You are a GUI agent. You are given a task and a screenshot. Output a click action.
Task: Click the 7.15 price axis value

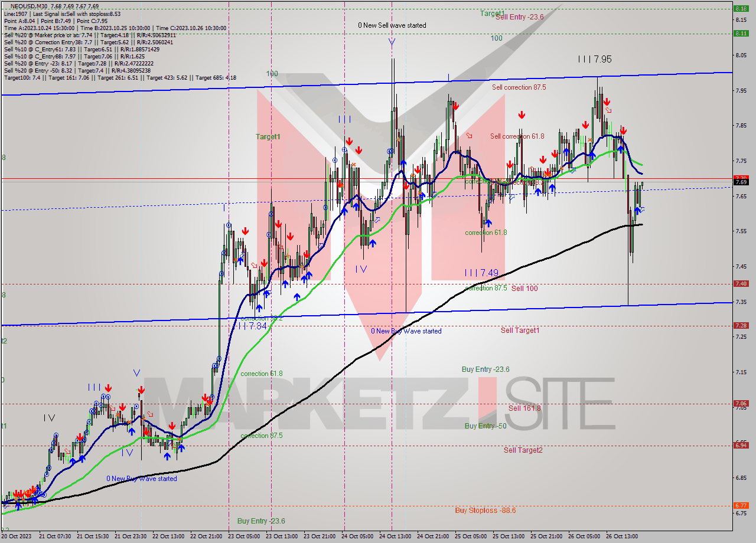coord(741,372)
